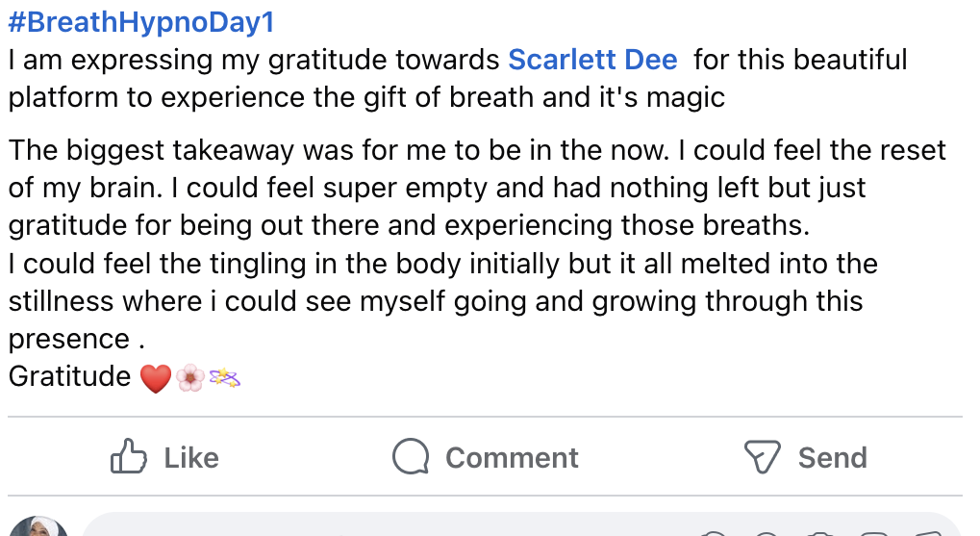Click the Like text label
The width and height of the screenshot is (980, 536).
[x=191, y=458]
